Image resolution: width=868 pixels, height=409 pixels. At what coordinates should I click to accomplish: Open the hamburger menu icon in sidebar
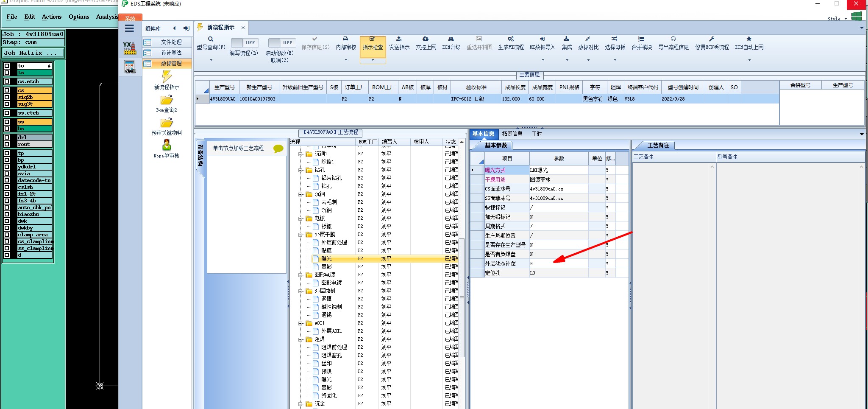[x=130, y=28]
